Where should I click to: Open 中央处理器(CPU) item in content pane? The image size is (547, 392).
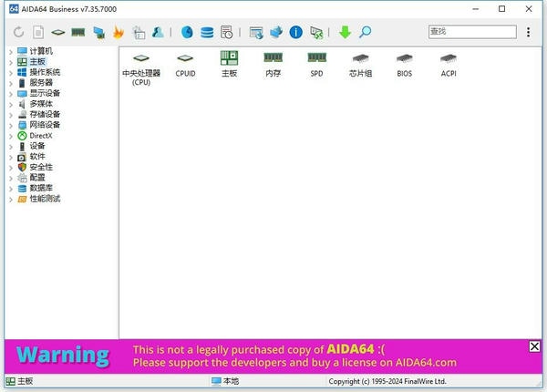(x=141, y=68)
